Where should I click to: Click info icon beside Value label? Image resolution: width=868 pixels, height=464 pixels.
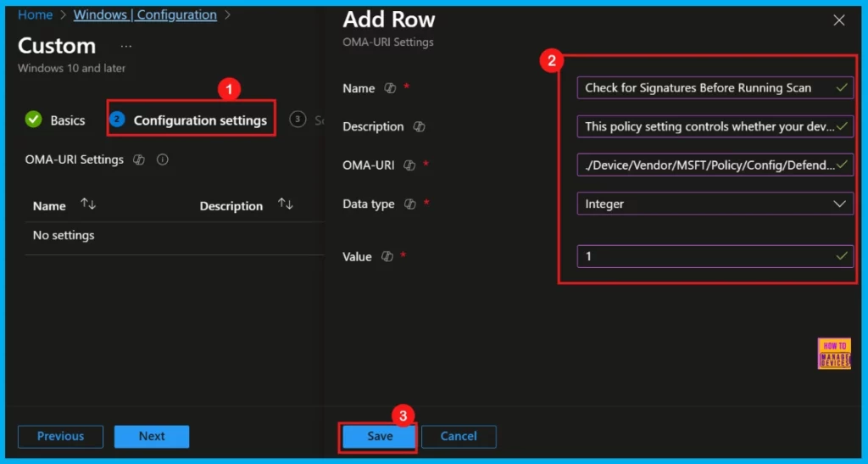pos(387,256)
